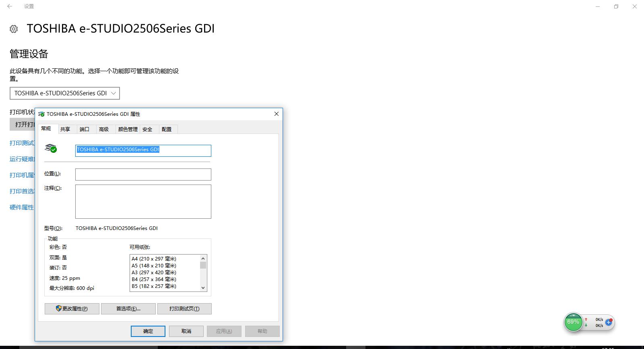Click the 更改属性 button
The width and height of the screenshot is (644, 349).
(x=72, y=309)
